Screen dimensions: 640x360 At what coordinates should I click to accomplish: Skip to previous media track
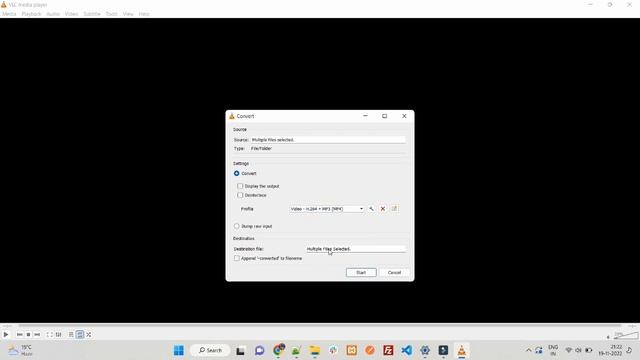coord(20,335)
